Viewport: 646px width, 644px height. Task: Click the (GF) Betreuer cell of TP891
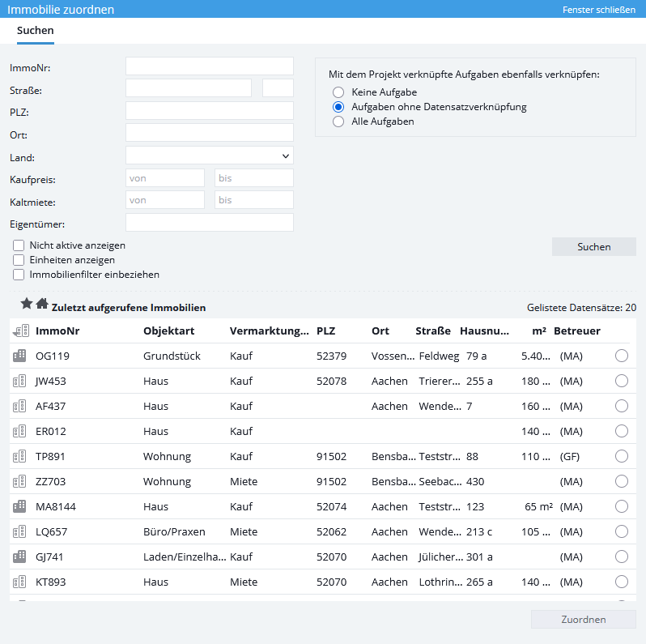tap(570, 456)
